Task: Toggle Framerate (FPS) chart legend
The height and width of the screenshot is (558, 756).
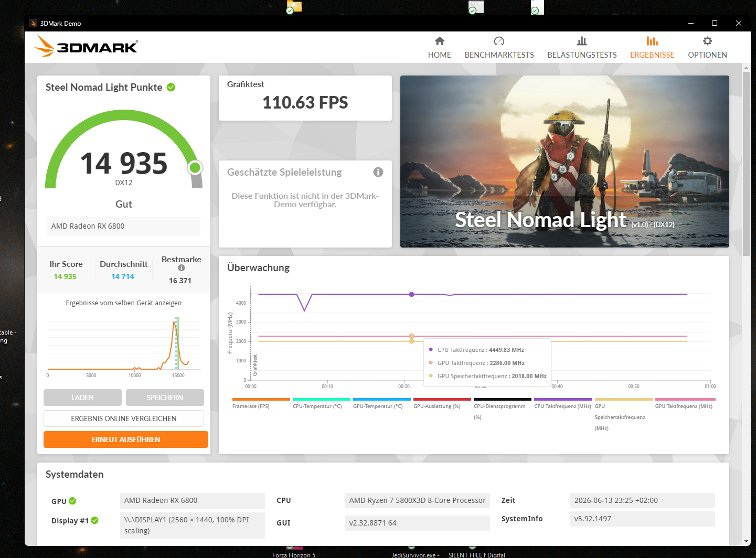Action: point(261,403)
